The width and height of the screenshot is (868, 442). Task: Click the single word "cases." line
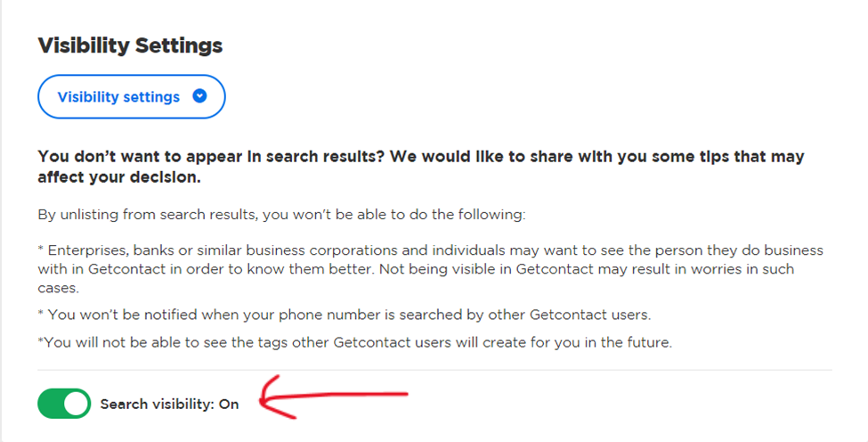pyautogui.click(x=58, y=288)
